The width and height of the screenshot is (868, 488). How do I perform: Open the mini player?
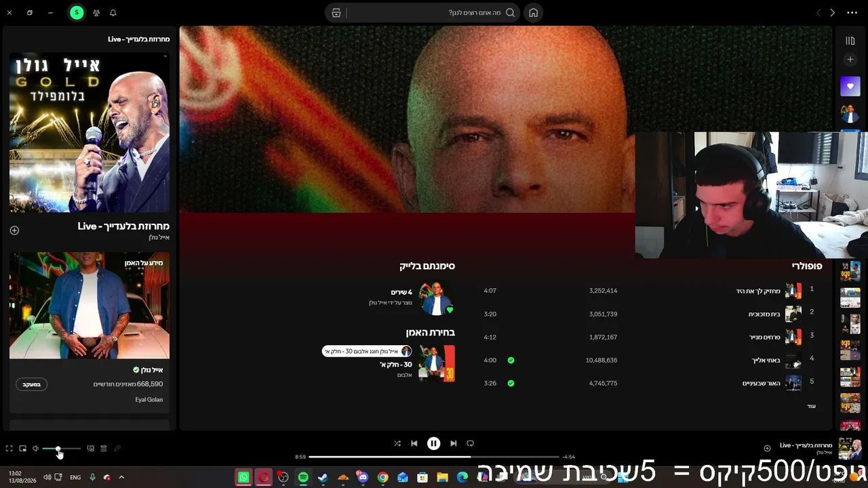22,449
